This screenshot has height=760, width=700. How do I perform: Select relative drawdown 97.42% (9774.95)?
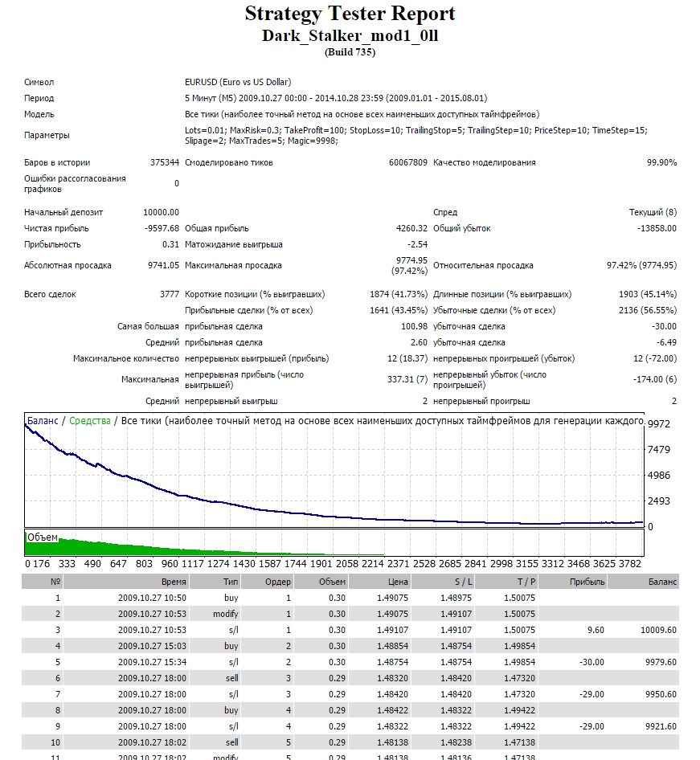(x=642, y=266)
